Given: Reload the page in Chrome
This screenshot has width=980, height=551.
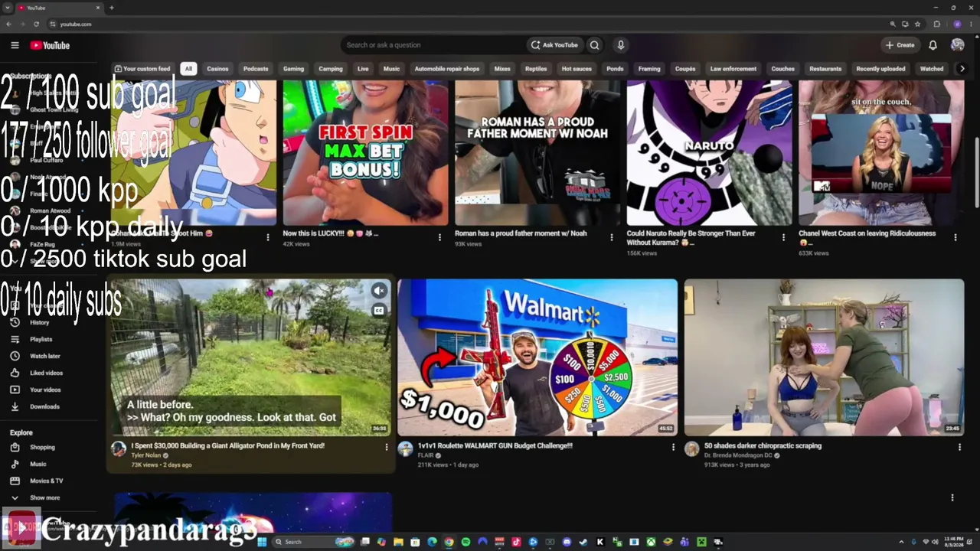Looking at the screenshot, I should [x=36, y=24].
